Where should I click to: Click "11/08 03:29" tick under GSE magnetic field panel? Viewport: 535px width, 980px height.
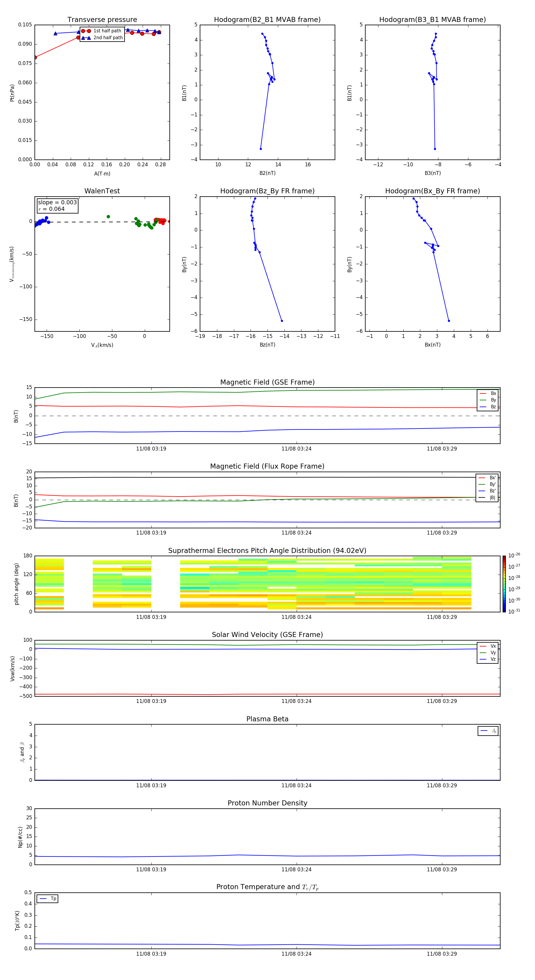click(442, 449)
